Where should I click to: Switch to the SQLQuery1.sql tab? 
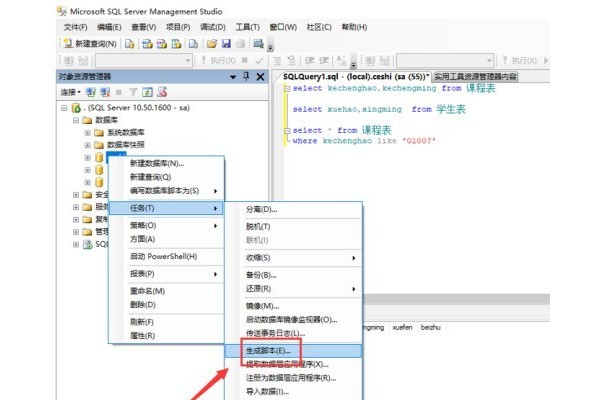[355, 77]
